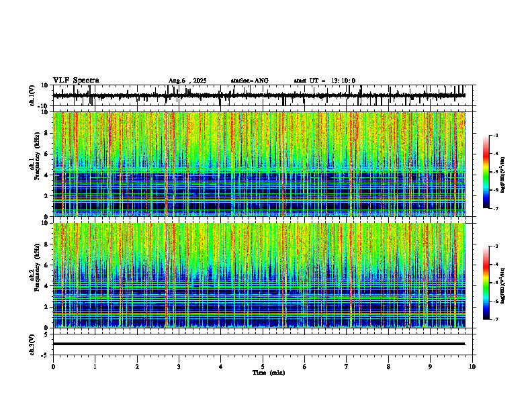Click time axis tick label "6"
The image size is (532, 411).
pos(305,367)
